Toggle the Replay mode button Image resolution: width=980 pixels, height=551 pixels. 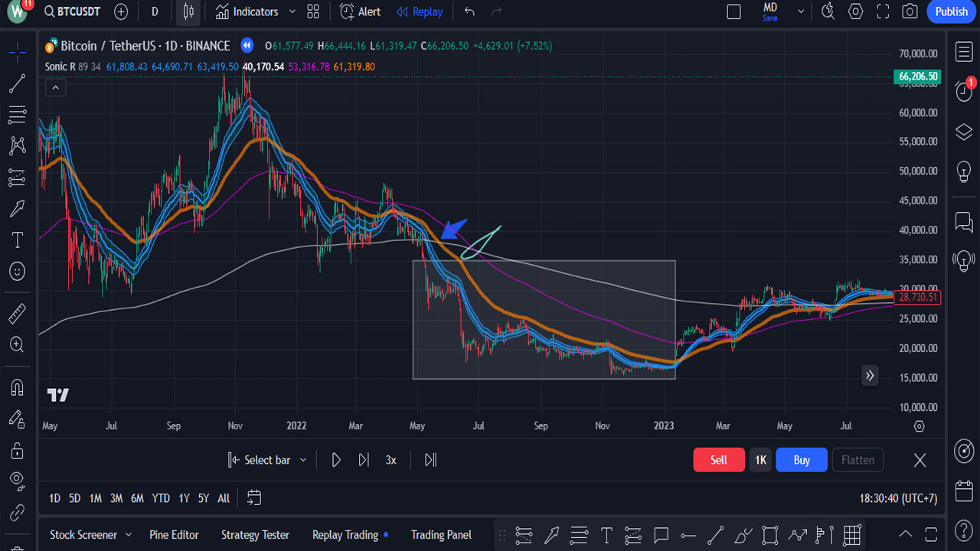coord(420,11)
